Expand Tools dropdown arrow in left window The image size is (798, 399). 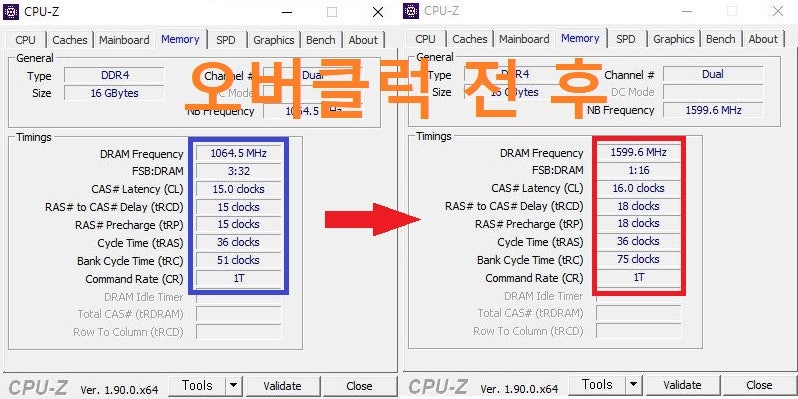pyautogui.click(x=233, y=386)
